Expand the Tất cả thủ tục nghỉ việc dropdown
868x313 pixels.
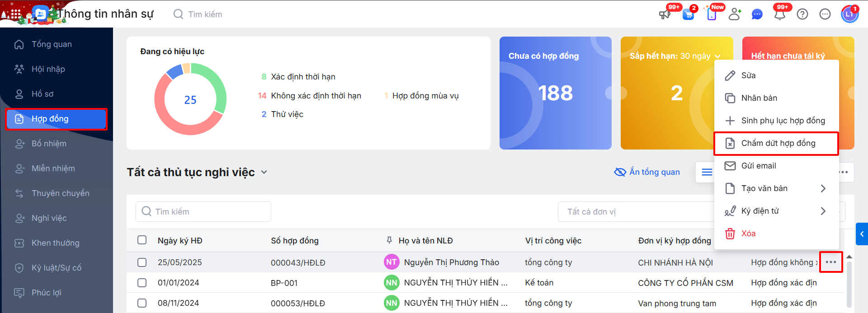click(x=264, y=172)
